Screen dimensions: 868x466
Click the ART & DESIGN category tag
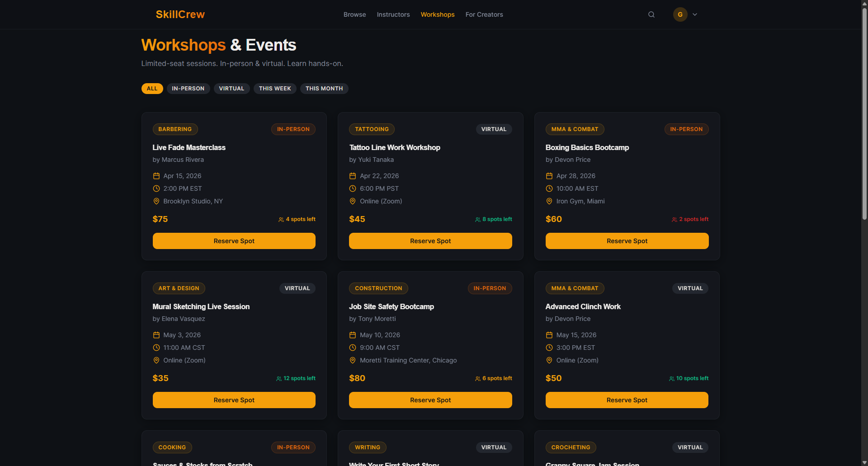tap(179, 288)
